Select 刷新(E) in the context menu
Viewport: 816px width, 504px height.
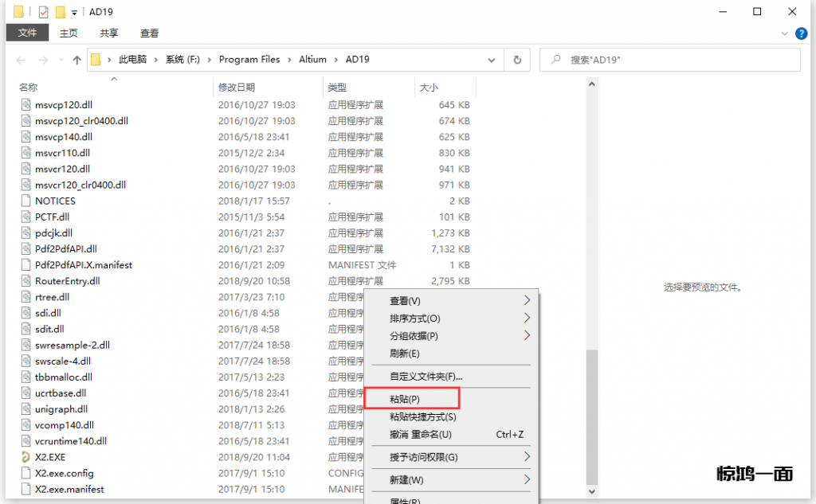pos(405,354)
